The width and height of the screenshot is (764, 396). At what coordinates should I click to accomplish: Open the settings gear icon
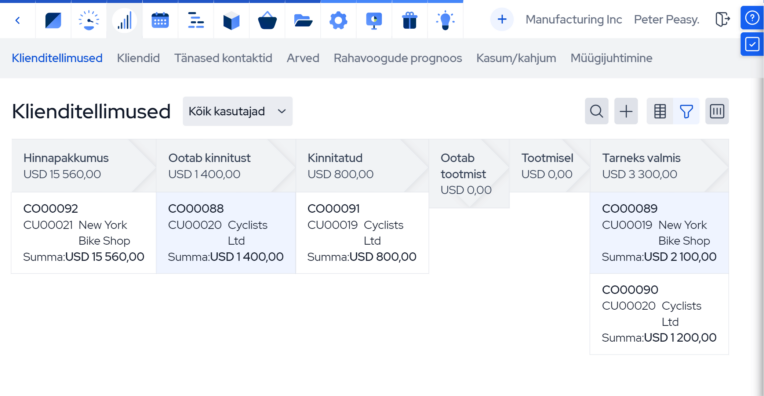click(x=338, y=20)
